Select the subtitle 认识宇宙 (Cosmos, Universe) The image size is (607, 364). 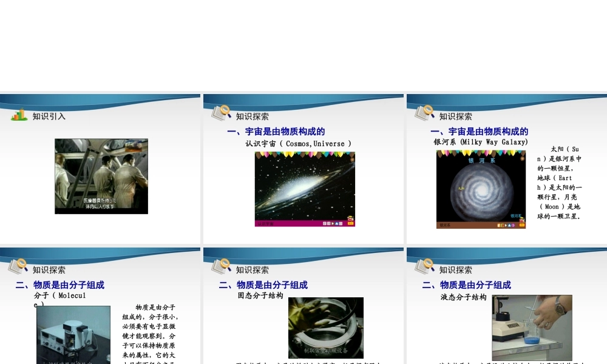pyautogui.click(x=299, y=144)
